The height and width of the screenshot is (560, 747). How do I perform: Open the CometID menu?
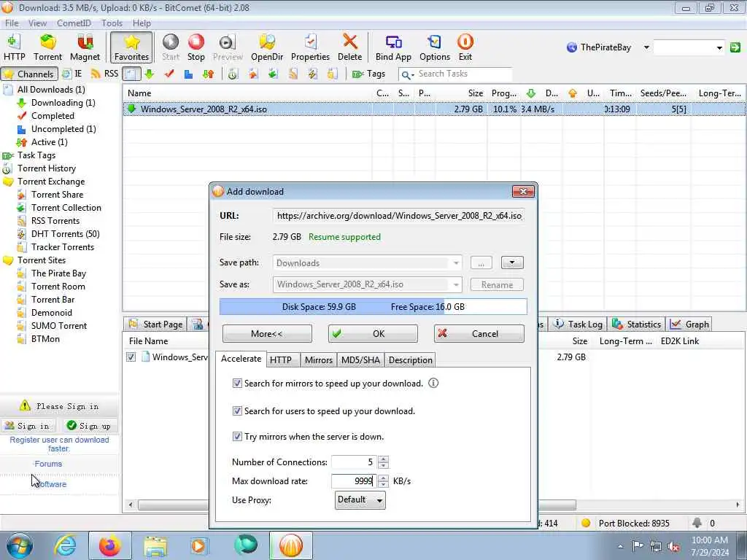click(74, 23)
